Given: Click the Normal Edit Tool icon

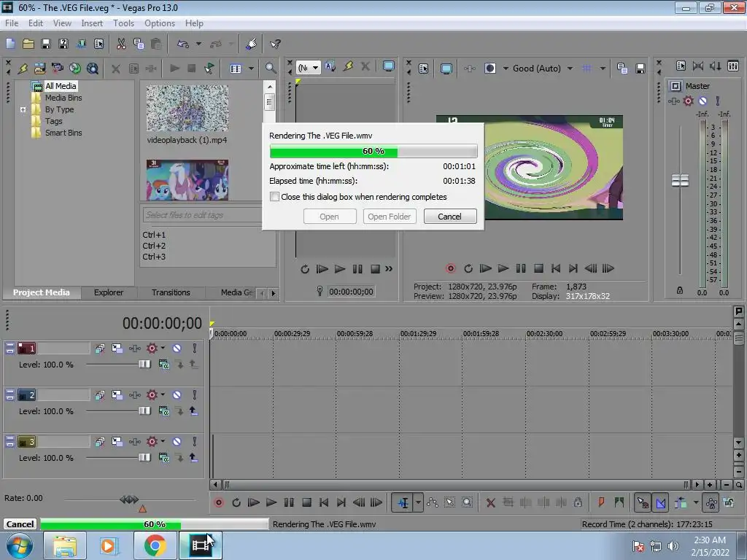Looking at the screenshot, I should [403, 502].
